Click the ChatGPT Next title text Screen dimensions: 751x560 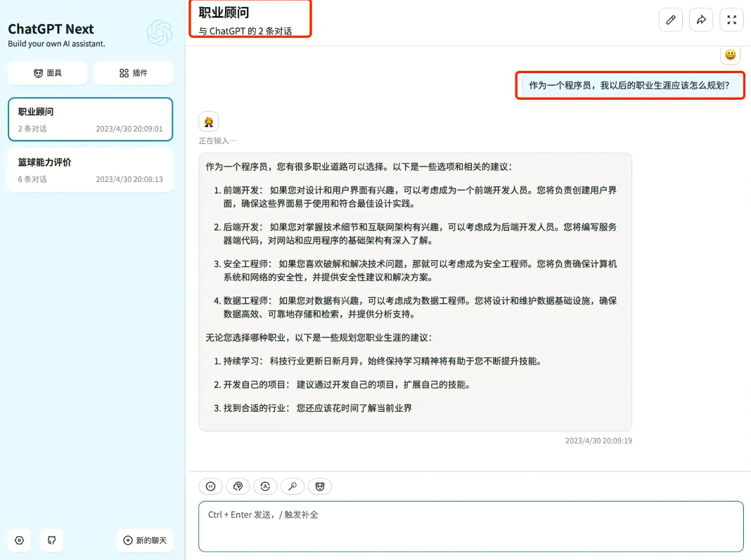(51, 29)
